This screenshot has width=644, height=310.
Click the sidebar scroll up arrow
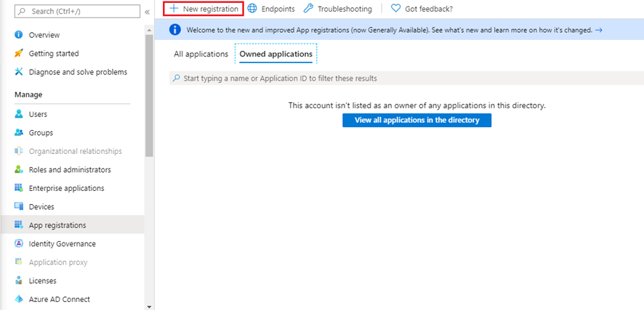pos(149,30)
